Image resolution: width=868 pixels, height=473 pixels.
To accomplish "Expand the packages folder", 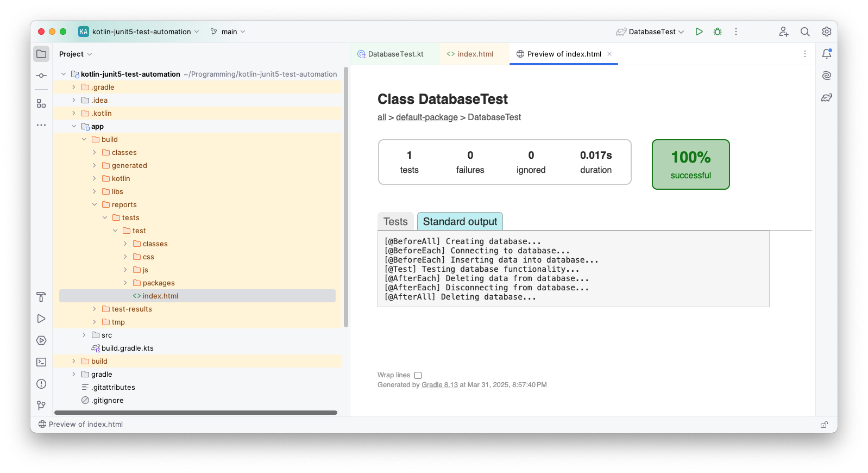I will 125,283.
